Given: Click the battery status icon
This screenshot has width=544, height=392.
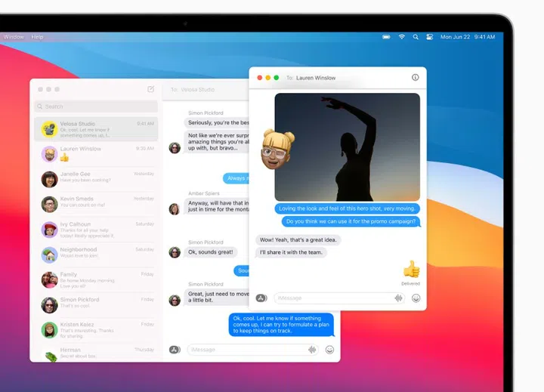Looking at the screenshot, I should coord(386,37).
